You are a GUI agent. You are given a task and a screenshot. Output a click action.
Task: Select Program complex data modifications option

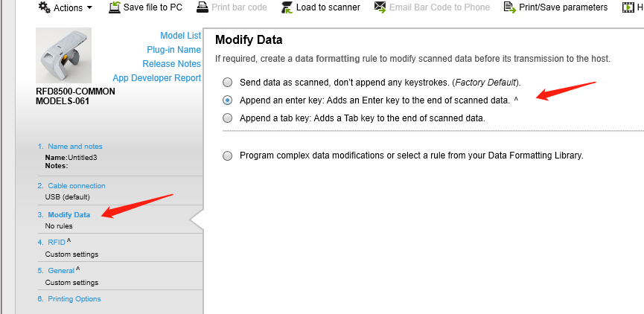point(227,156)
